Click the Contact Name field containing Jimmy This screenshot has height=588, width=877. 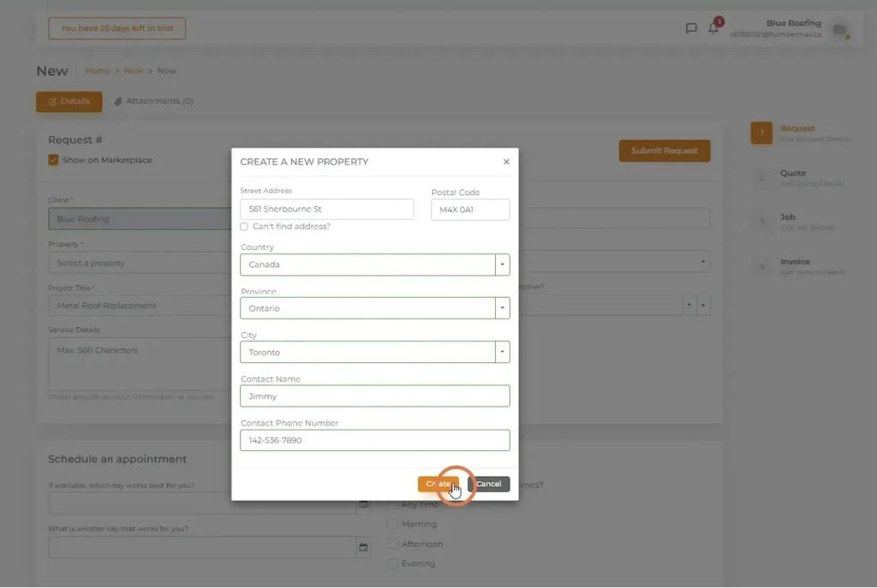click(x=374, y=395)
